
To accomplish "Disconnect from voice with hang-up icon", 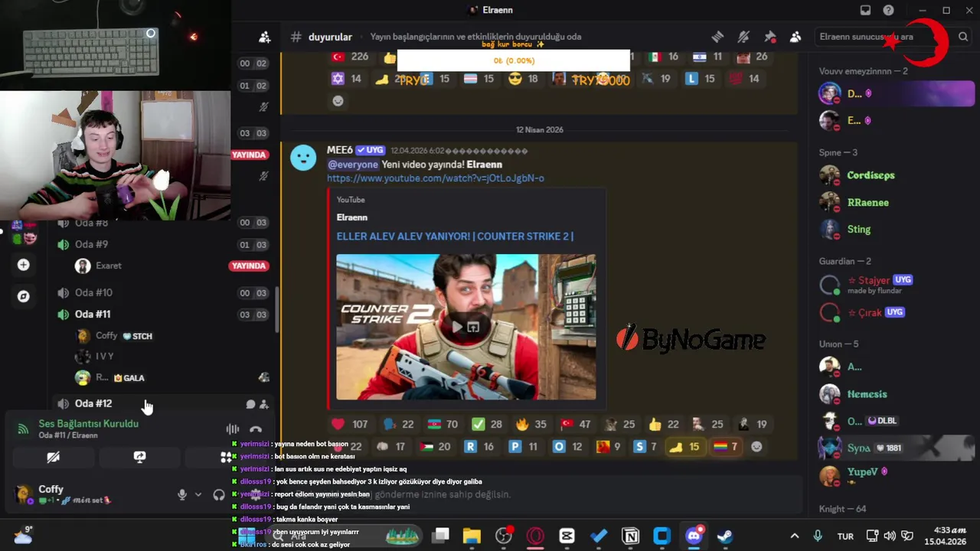I will click(256, 429).
